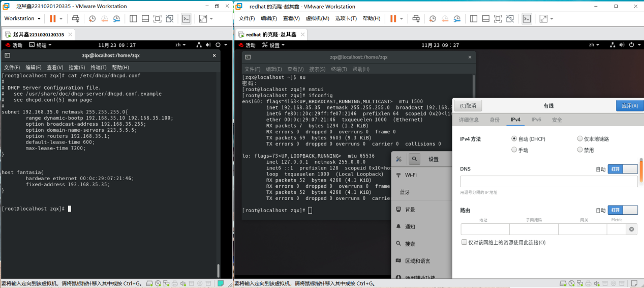Open the search icon in Settings panel
The image size is (644, 288).
click(x=415, y=159)
